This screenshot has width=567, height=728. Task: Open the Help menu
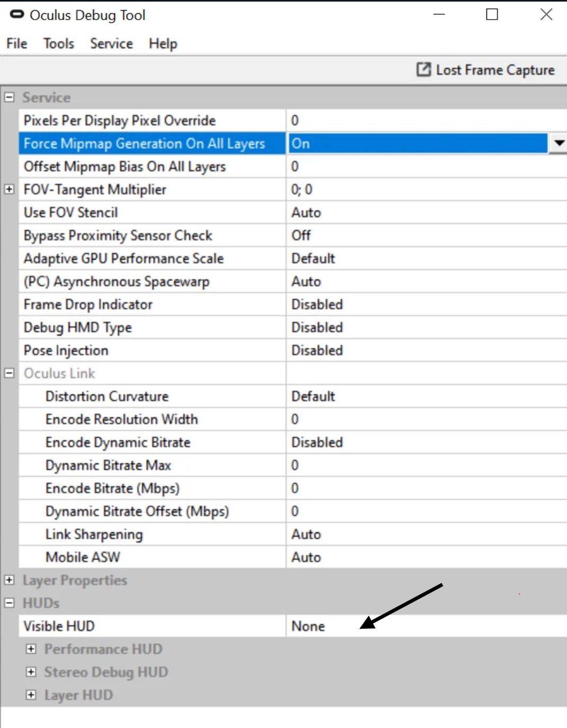tap(163, 43)
